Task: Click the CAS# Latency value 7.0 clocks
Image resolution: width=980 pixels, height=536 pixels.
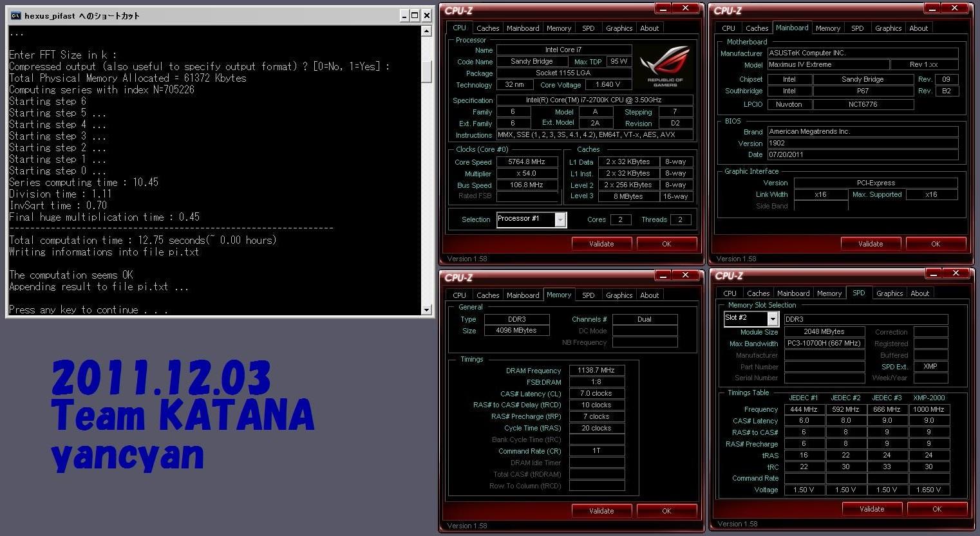Action: [x=597, y=394]
